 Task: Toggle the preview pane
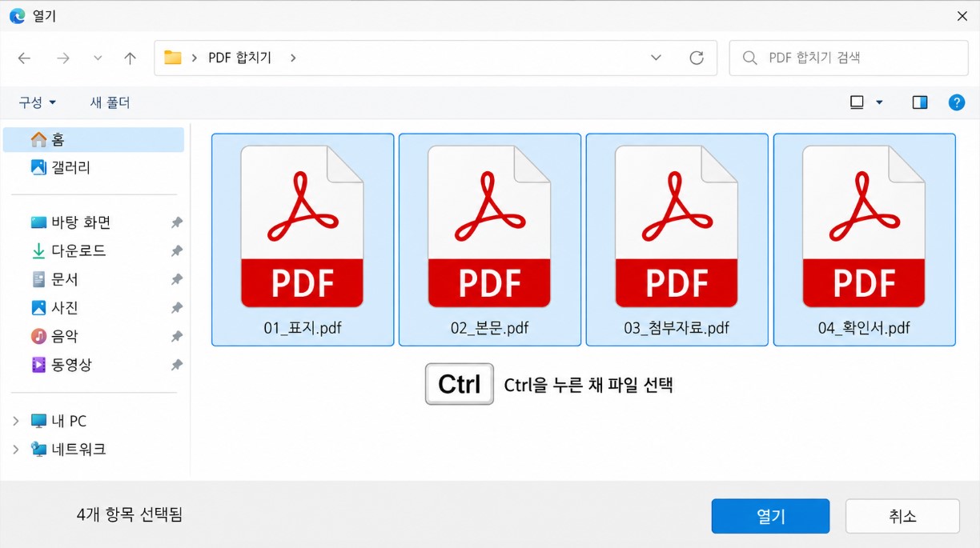coord(920,102)
